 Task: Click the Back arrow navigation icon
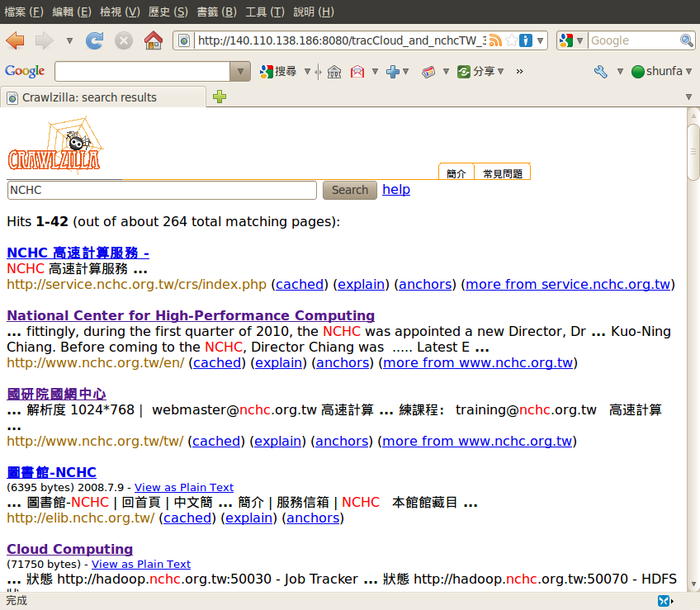tap(15, 40)
